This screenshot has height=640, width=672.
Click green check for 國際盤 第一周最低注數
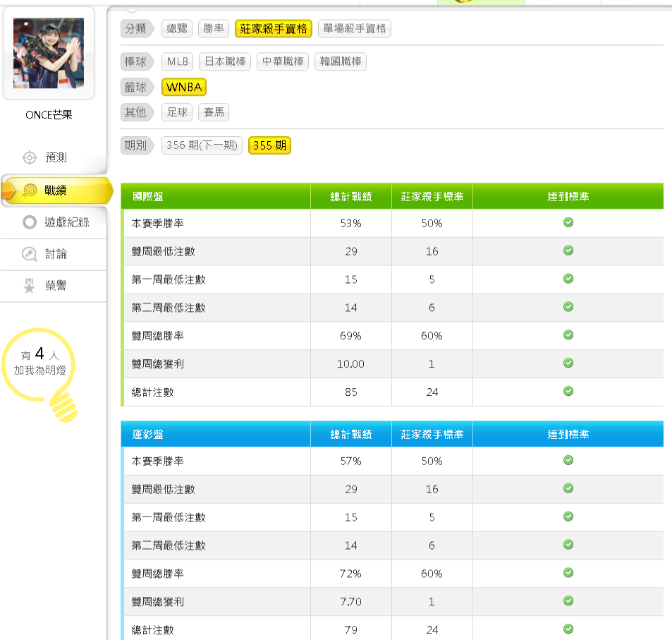point(568,279)
